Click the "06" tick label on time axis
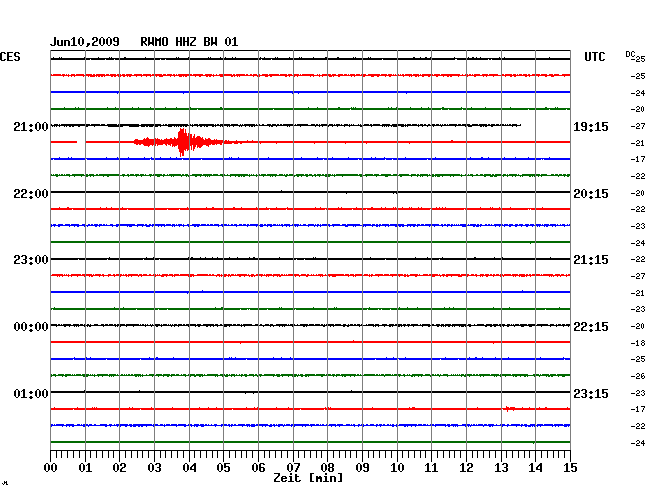The width and height of the screenshot is (650, 494). (x=258, y=468)
